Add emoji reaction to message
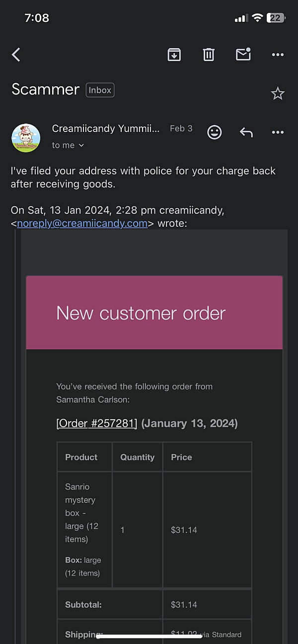This screenshot has width=298, height=644. (x=214, y=132)
